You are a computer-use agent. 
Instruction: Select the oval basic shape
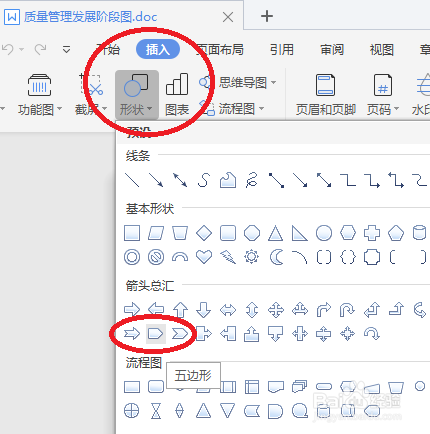coord(324,233)
